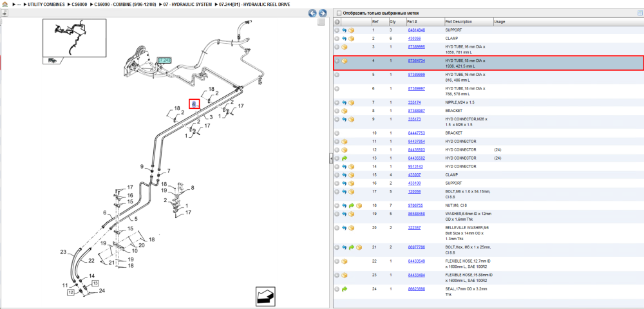
Task: Toggle the mark circle for ref 12 connector
Action: (337, 150)
